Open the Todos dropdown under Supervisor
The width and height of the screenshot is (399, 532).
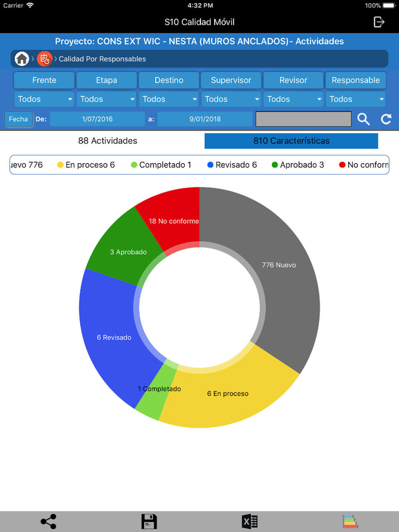click(x=231, y=99)
